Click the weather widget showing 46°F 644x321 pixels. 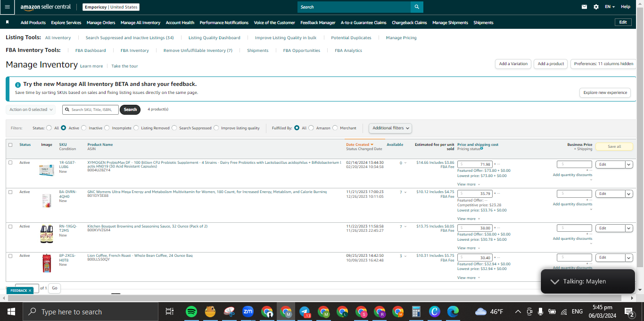[489, 312]
